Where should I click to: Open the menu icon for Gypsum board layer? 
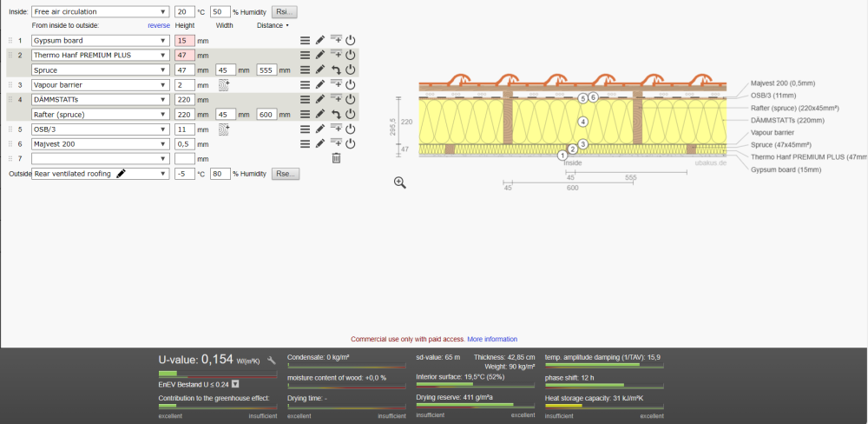coord(305,40)
